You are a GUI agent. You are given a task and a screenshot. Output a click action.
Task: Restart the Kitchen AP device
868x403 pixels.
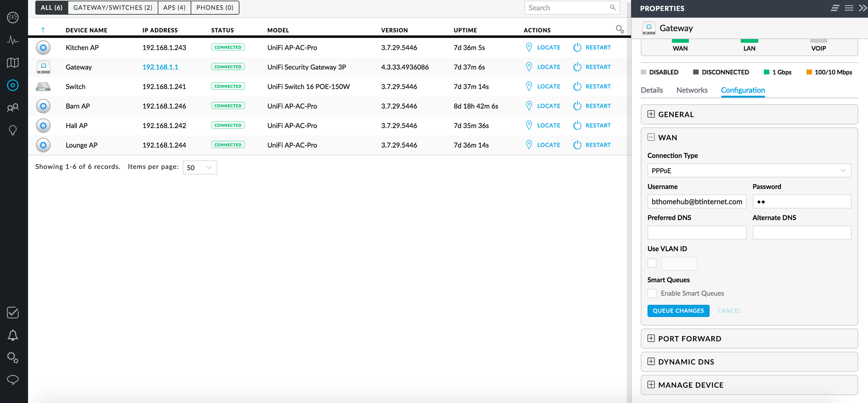(x=592, y=47)
